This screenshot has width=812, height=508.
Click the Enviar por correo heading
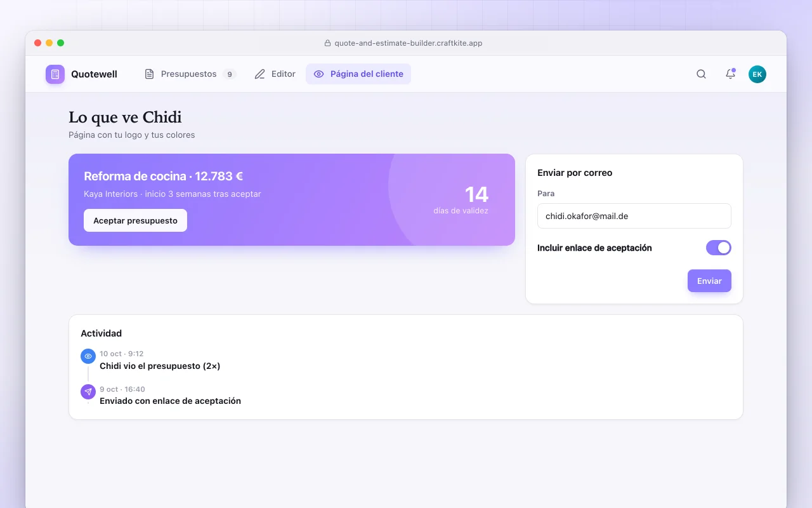point(575,173)
